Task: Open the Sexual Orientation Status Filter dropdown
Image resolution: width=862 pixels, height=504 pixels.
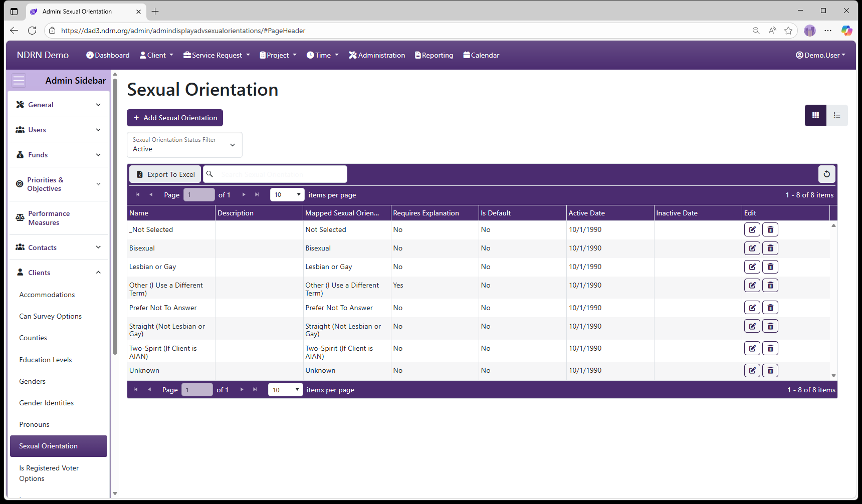Action: 184,145
